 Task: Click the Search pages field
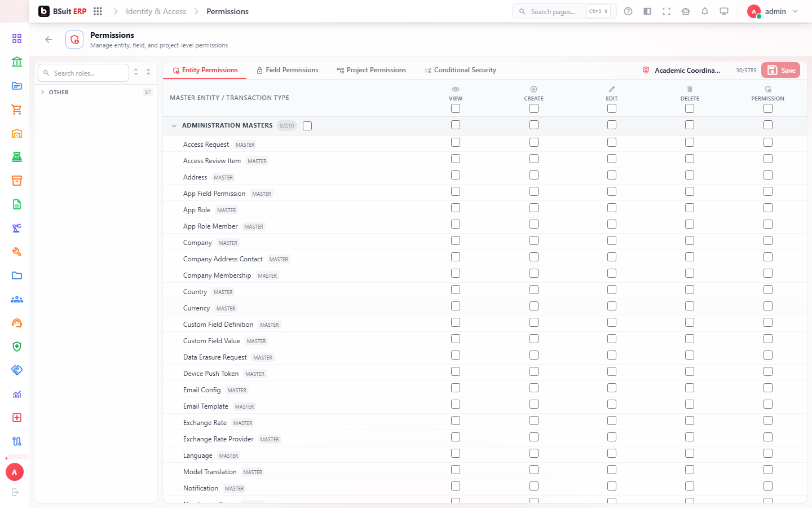pos(564,11)
